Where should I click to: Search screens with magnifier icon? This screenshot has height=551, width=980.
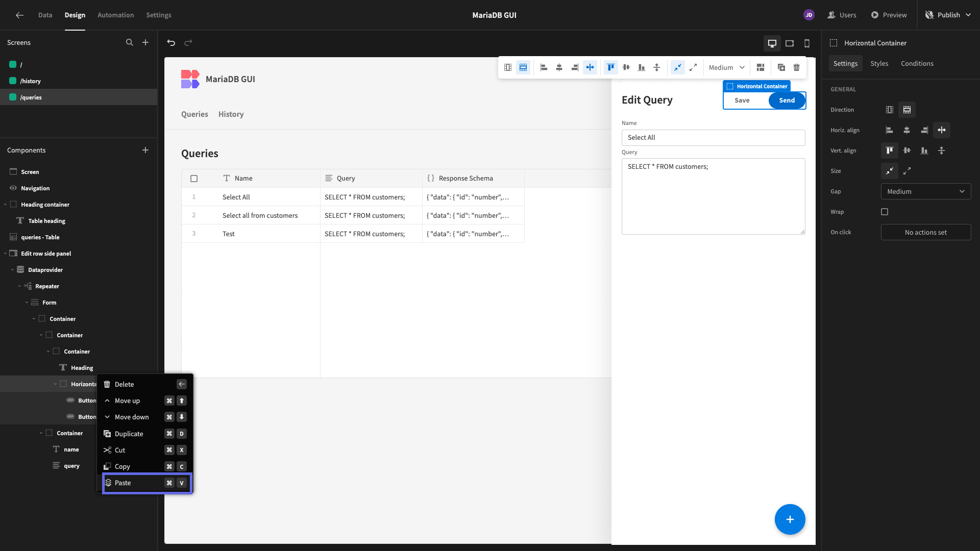pos(130,42)
